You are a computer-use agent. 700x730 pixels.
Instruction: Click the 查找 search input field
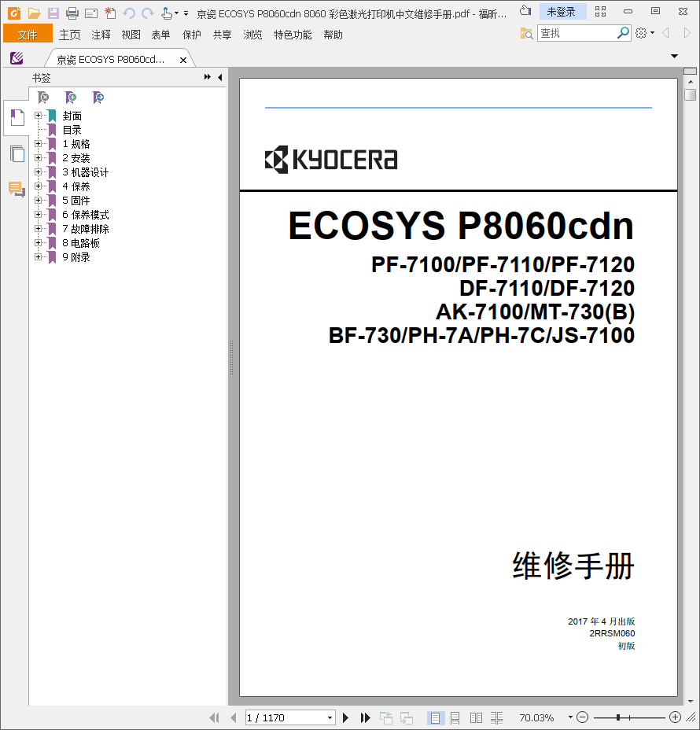[577, 34]
